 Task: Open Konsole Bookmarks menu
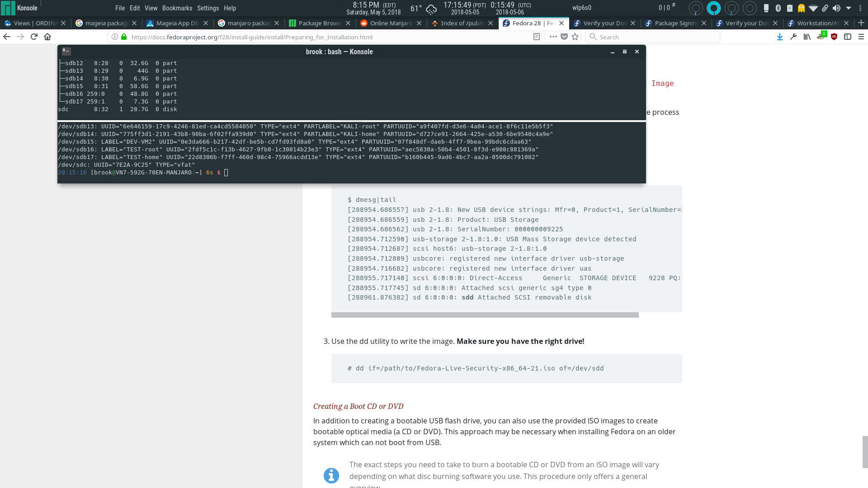(x=177, y=8)
